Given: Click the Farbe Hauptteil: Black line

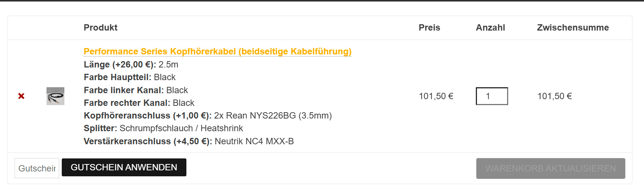Looking at the screenshot, I should tap(129, 77).
